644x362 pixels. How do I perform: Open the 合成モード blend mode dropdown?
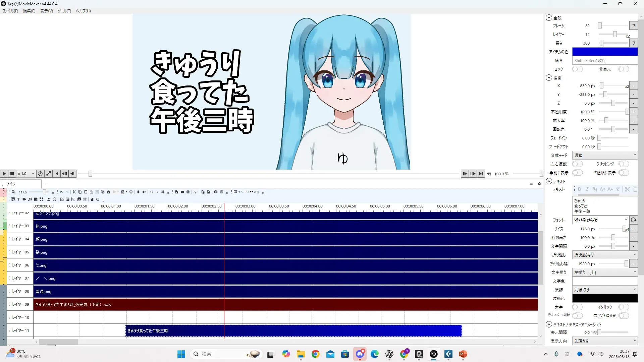coord(604,156)
